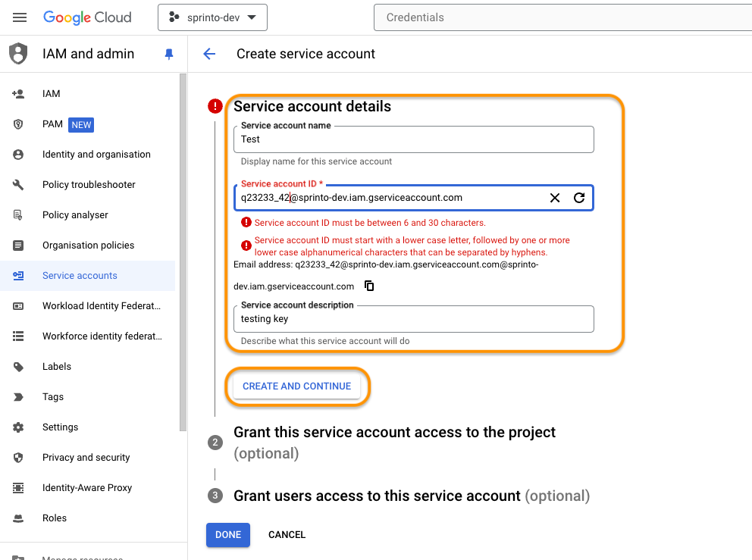Click the Google Cloud logo
The image size is (752, 560).
point(87,17)
